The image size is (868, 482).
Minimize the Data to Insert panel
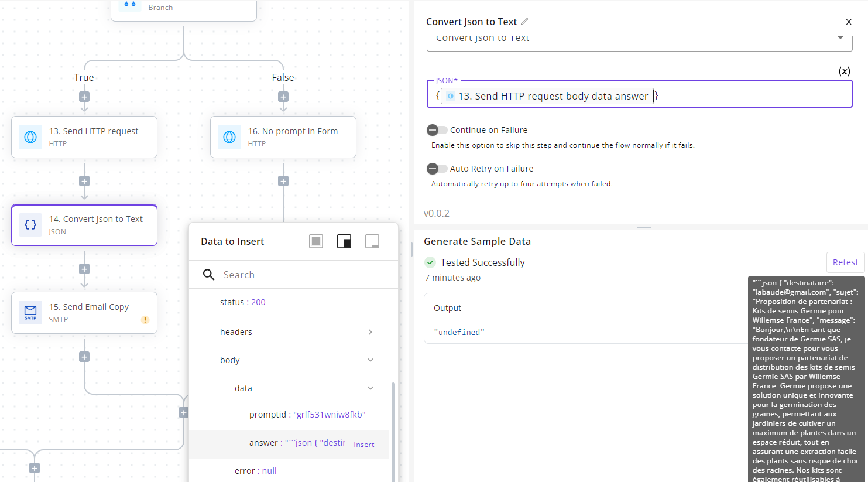(x=372, y=241)
